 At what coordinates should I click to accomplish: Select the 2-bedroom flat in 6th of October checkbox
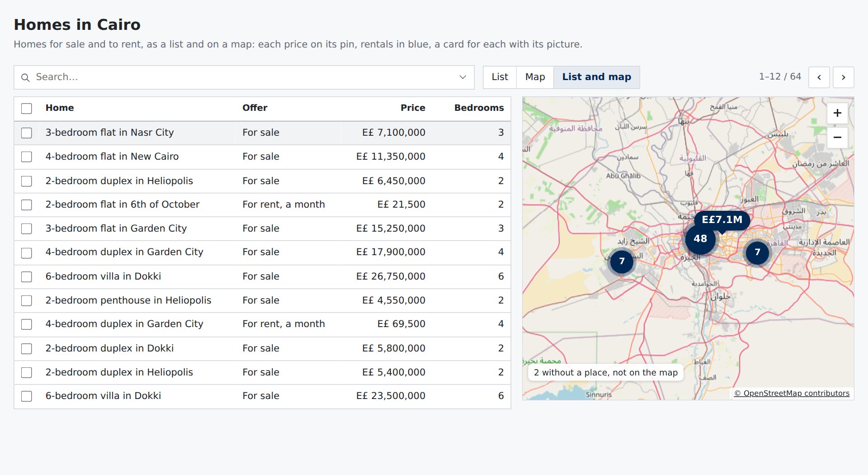[x=27, y=205]
